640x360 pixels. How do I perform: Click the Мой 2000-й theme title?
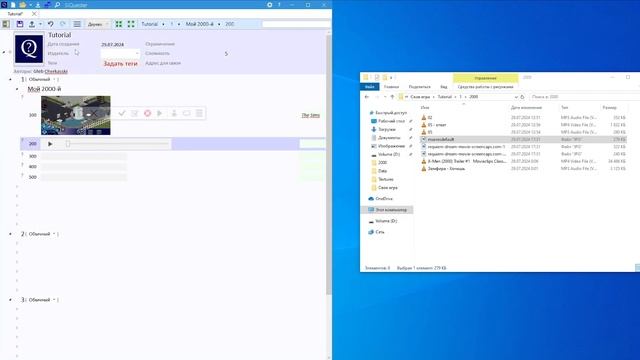(44, 89)
